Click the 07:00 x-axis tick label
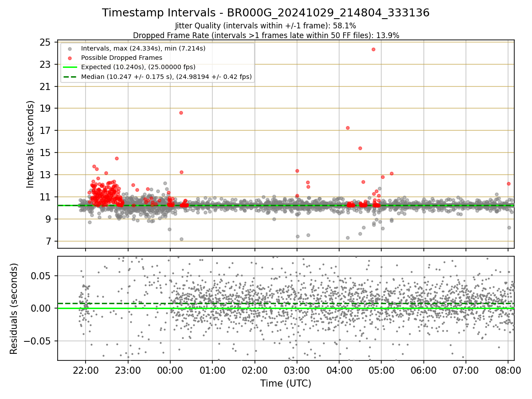This screenshot has width=532, height=399. [466, 370]
